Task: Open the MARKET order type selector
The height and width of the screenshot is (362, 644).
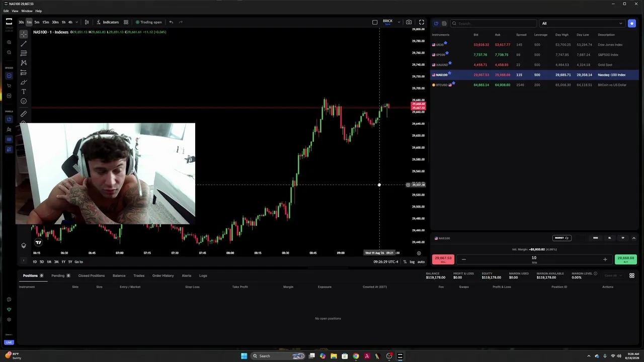Action: [x=561, y=238]
